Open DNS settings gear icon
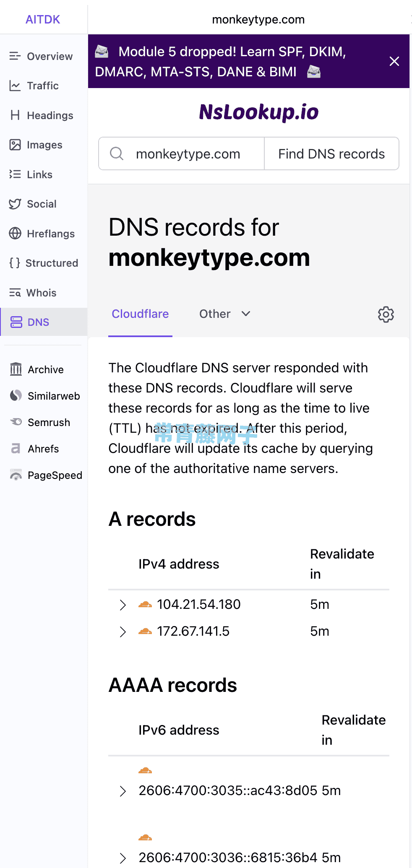 coord(386,314)
